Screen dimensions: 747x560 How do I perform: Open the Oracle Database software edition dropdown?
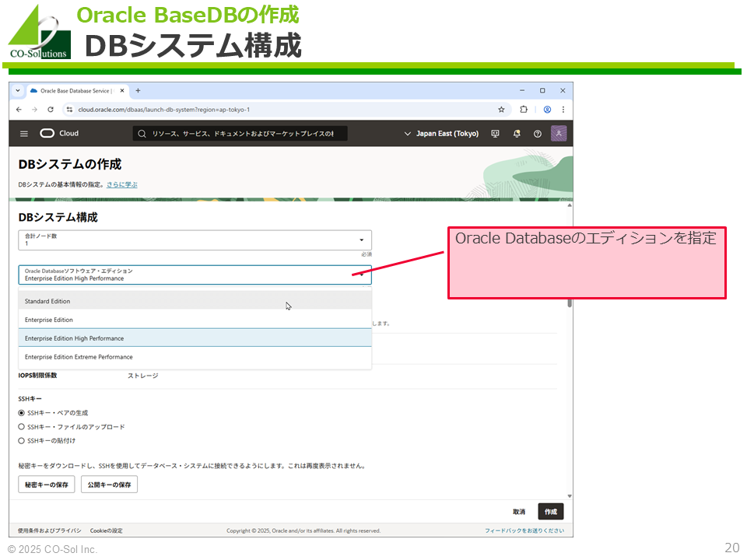point(195,275)
